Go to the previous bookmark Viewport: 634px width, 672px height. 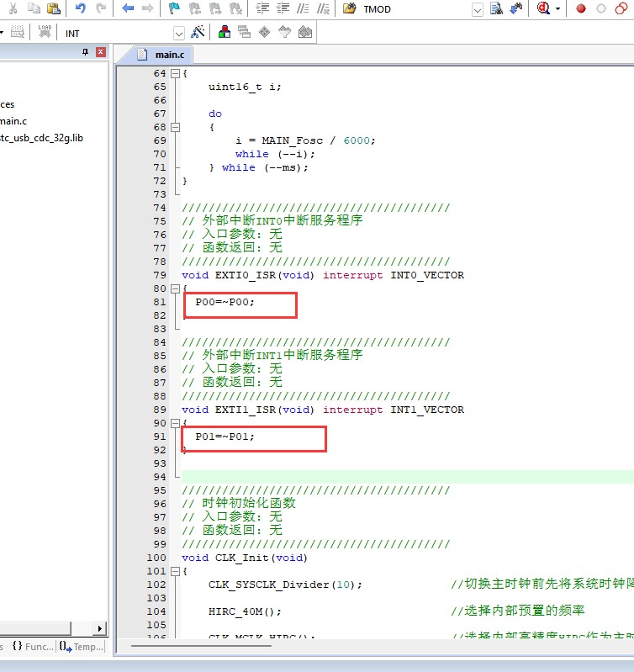coord(195,8)
